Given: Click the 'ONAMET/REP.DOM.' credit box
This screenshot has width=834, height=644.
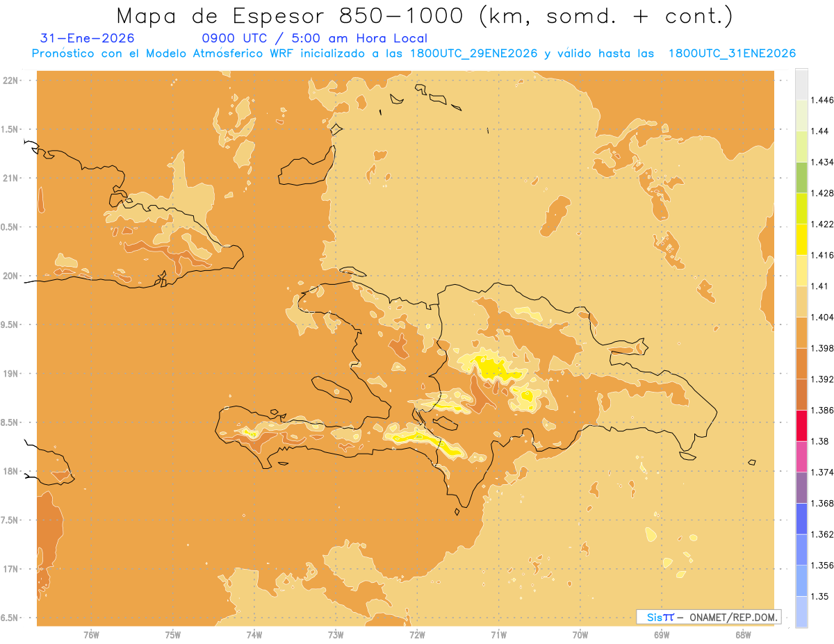Looking at the screenshot, I should click(709, 617).
